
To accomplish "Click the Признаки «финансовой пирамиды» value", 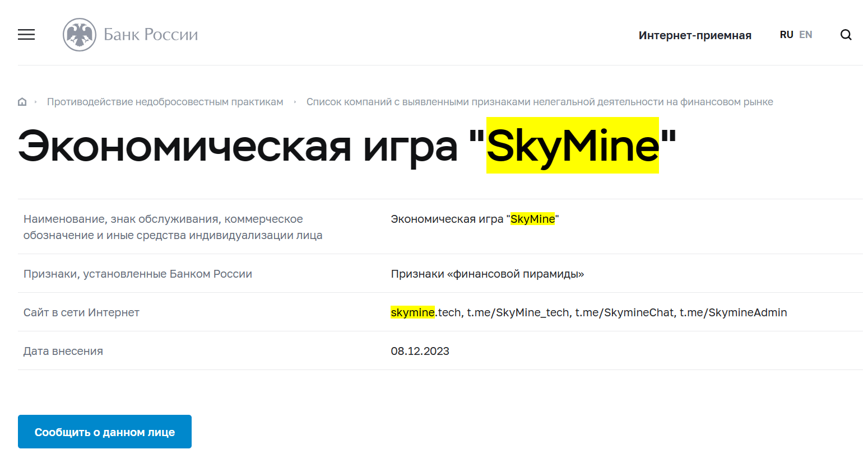I will coord(488,274).
